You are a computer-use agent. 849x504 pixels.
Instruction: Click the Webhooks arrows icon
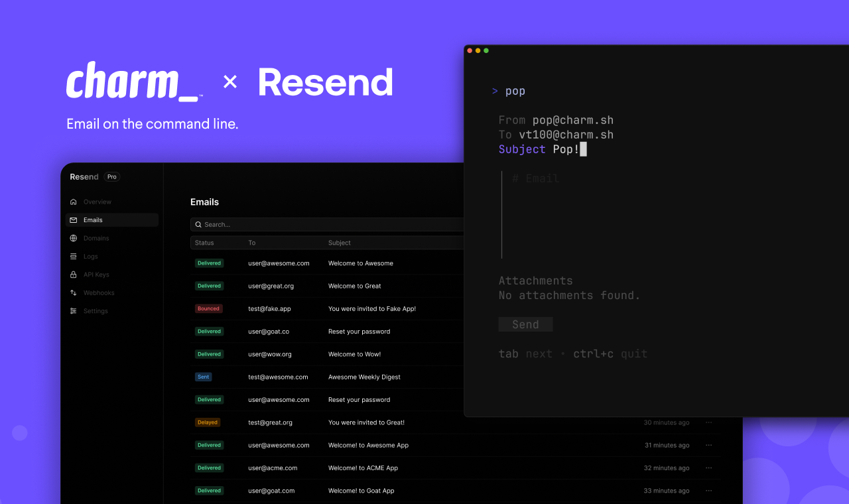click(x=74, y=293)
